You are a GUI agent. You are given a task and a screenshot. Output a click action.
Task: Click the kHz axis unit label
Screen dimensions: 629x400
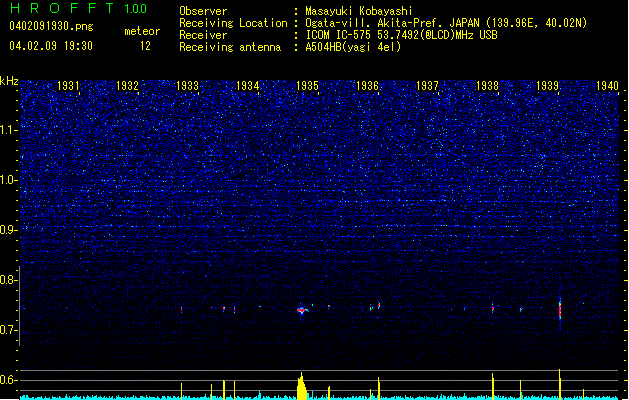click(9, 81)
